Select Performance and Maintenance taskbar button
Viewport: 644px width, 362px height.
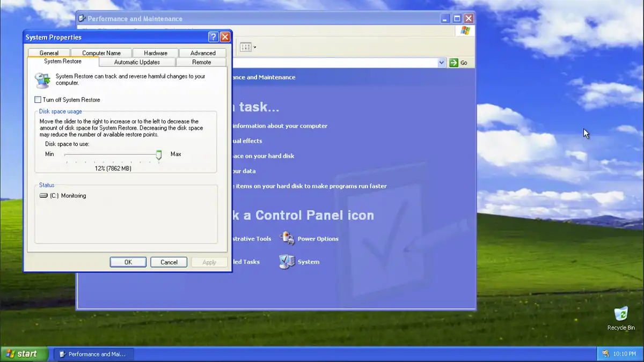point(93,354)
